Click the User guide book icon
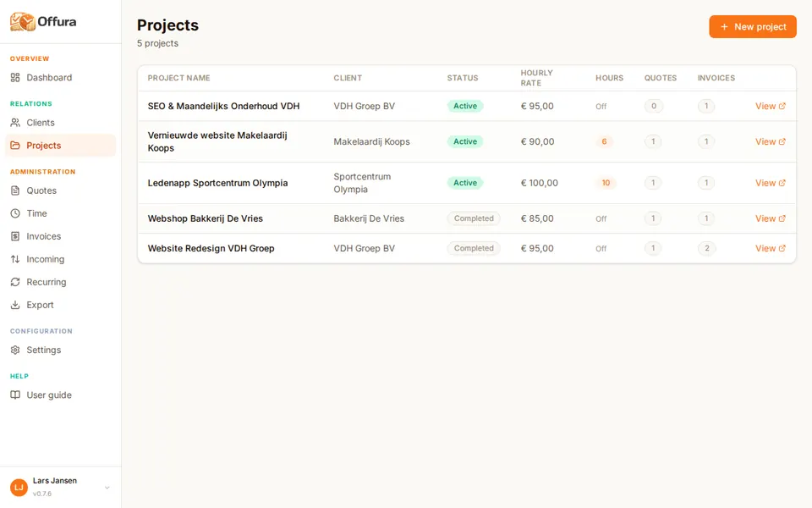The height and width of the screenshot is (508, 812). point(15,395)
